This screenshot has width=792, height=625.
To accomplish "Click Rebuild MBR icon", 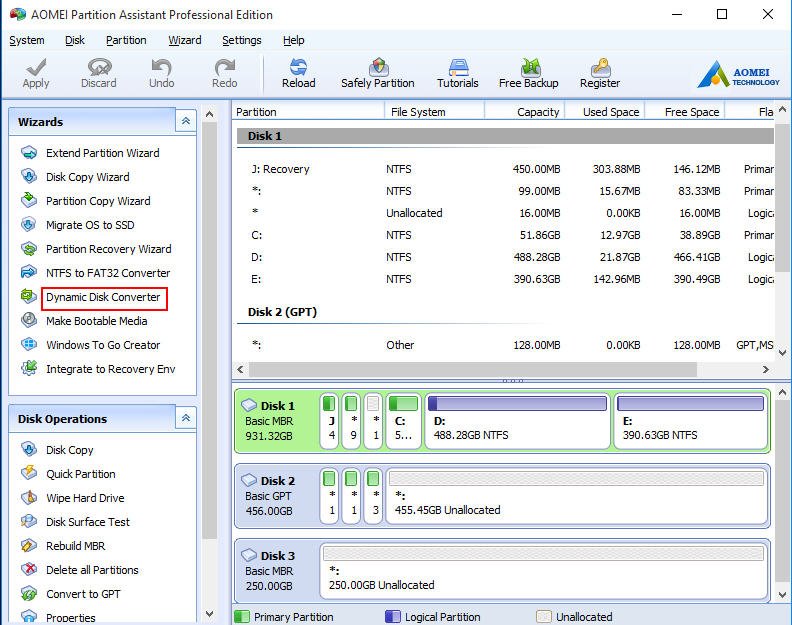I will pyautogui.click(x=29, y=546).
